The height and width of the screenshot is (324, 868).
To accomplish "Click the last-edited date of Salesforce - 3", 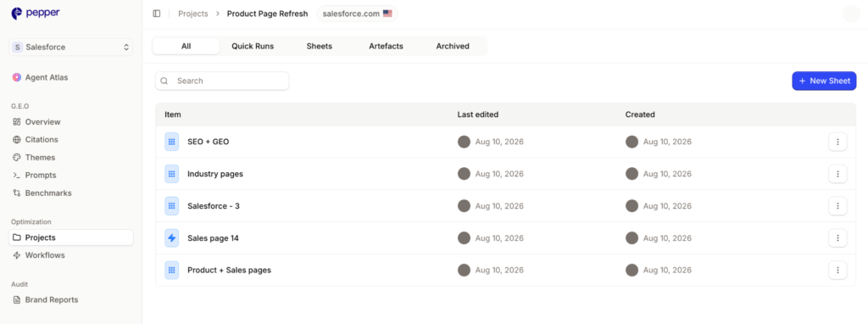I will [x=499, y=206].
